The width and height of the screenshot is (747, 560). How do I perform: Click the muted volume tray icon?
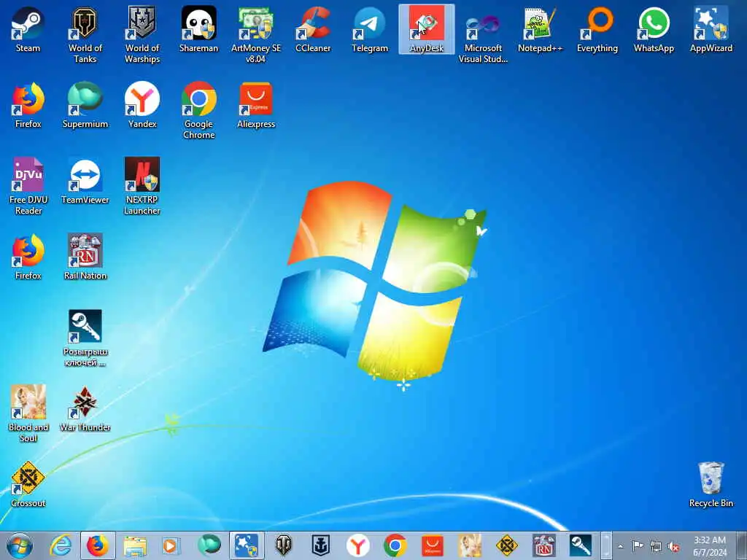[673, 546]
